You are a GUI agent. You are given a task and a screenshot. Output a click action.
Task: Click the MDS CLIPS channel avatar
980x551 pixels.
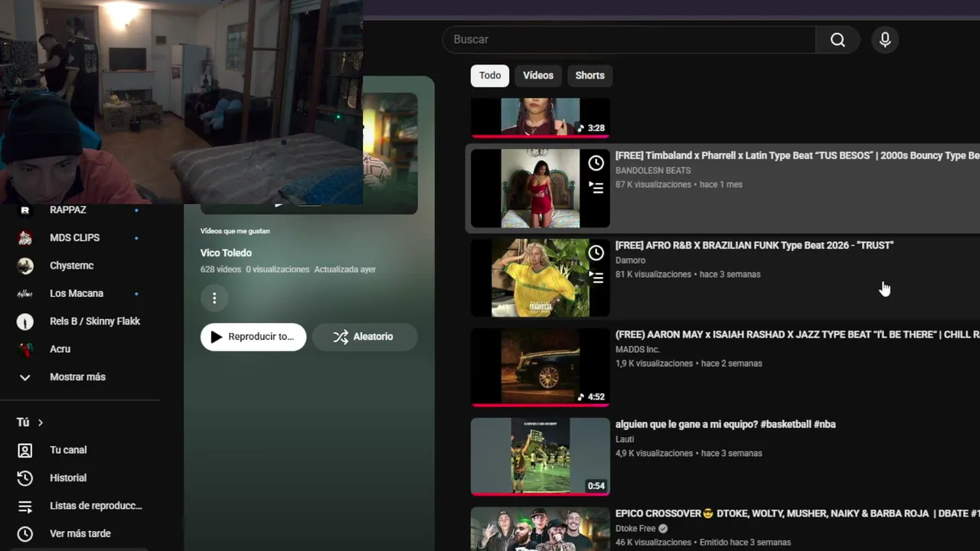(x=25, y=238)
